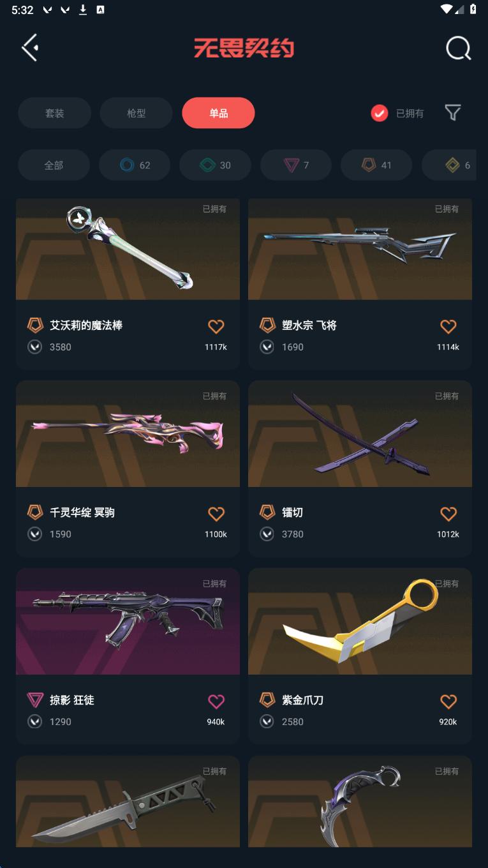Tap heart icon for 镭切

click(448, 514)
